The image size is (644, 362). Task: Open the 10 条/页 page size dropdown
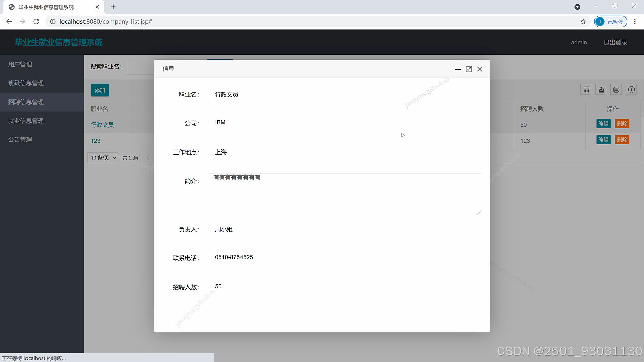103,158
